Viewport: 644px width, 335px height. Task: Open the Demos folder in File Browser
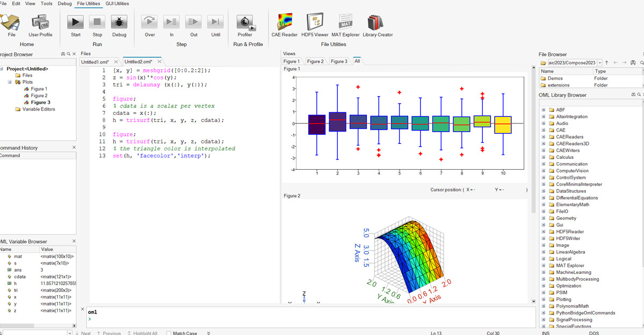(x=555, y=78)
